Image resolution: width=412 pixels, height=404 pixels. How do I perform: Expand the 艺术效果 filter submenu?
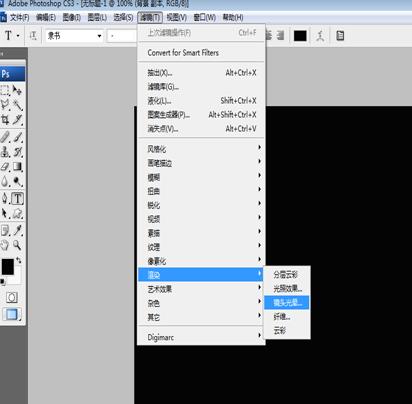point(201,289)
